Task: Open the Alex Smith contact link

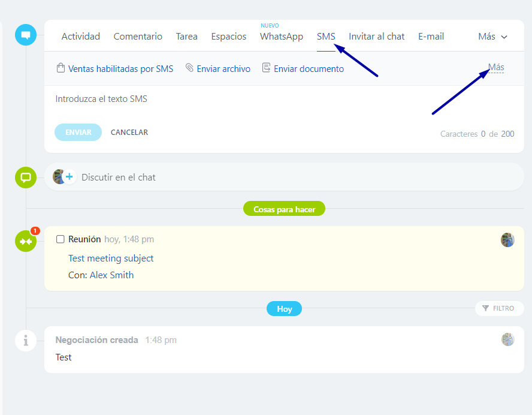Action: pos(111,275)
